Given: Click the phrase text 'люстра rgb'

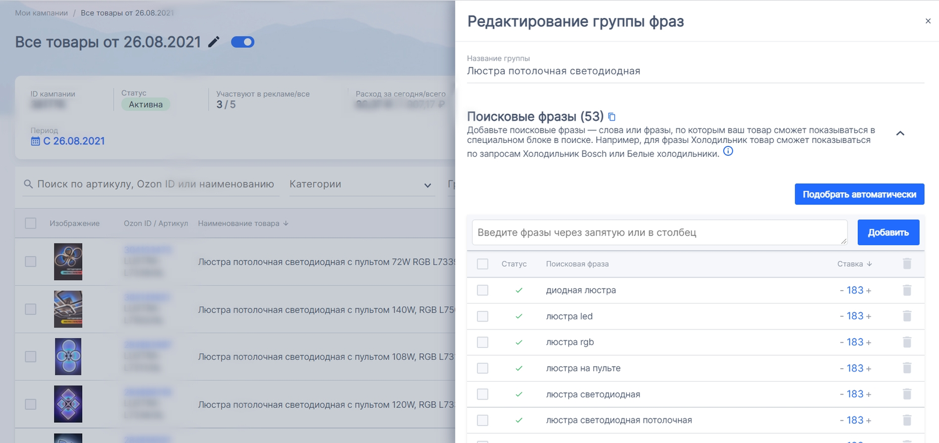Looking at the screenshot, I should pos(570,342).
